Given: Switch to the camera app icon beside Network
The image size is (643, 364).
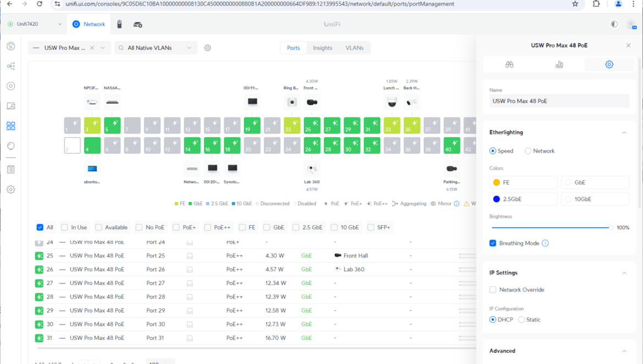Looking at the screenshot, I should coord(119,24).
